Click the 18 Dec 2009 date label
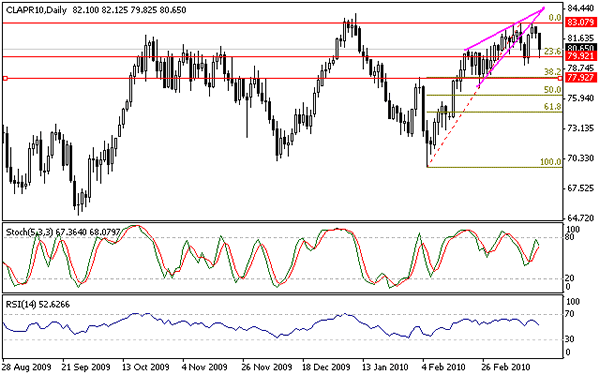The image size is (600, 375). [x=326, y=367]
